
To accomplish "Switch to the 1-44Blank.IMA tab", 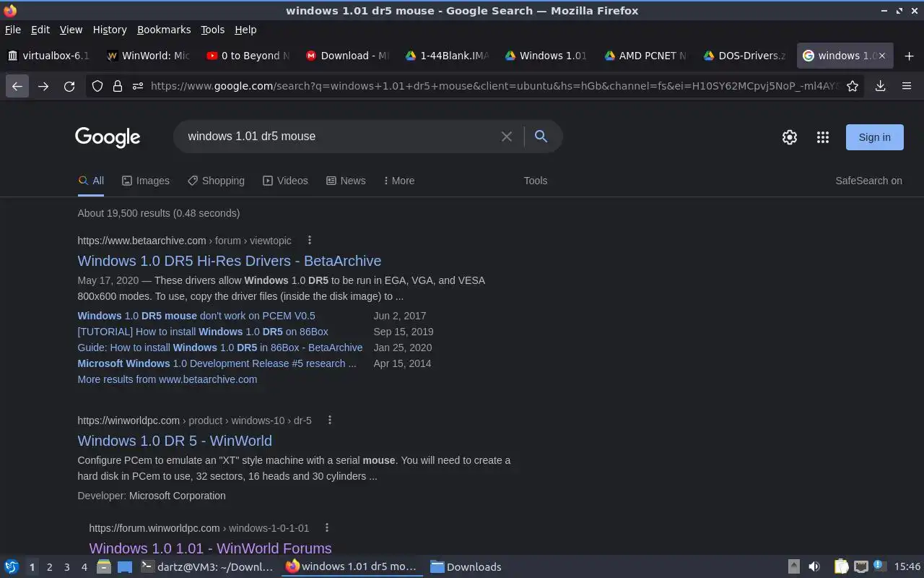I will [447, 56].
